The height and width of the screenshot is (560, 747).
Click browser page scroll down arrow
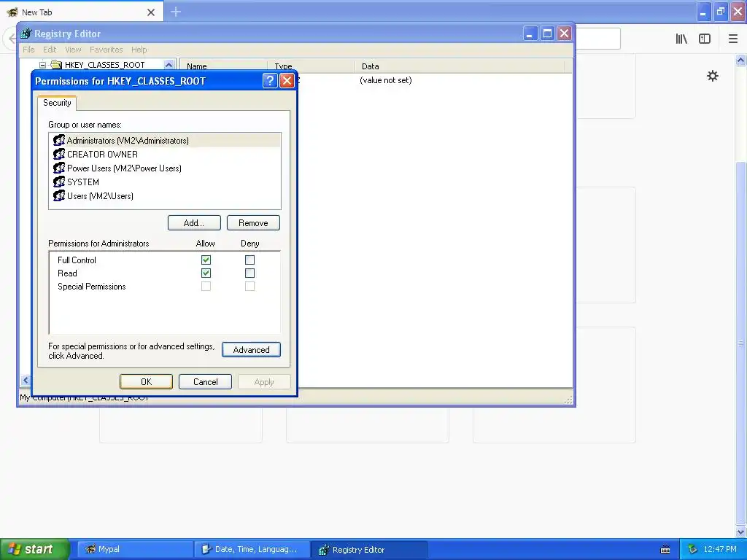tap(740, 532)
